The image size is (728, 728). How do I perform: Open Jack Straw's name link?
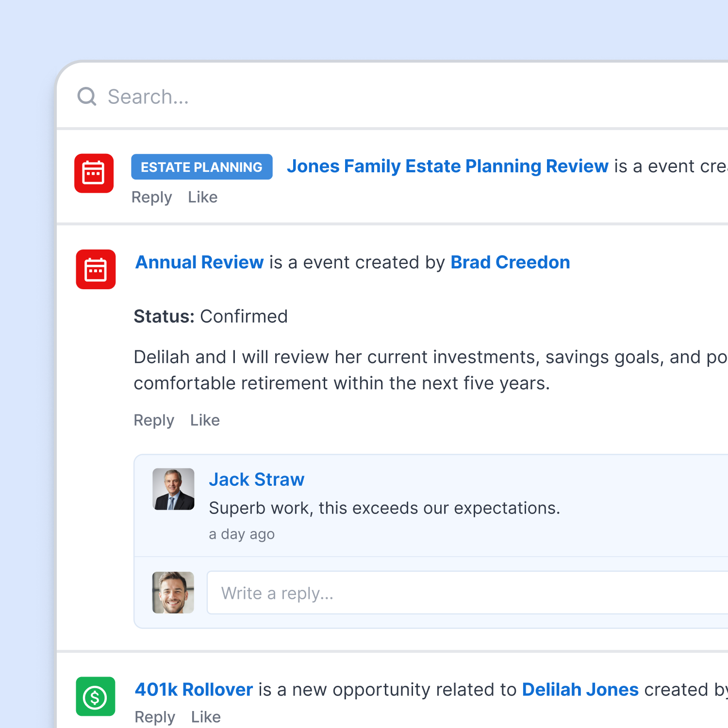click(x=257, y=480)
